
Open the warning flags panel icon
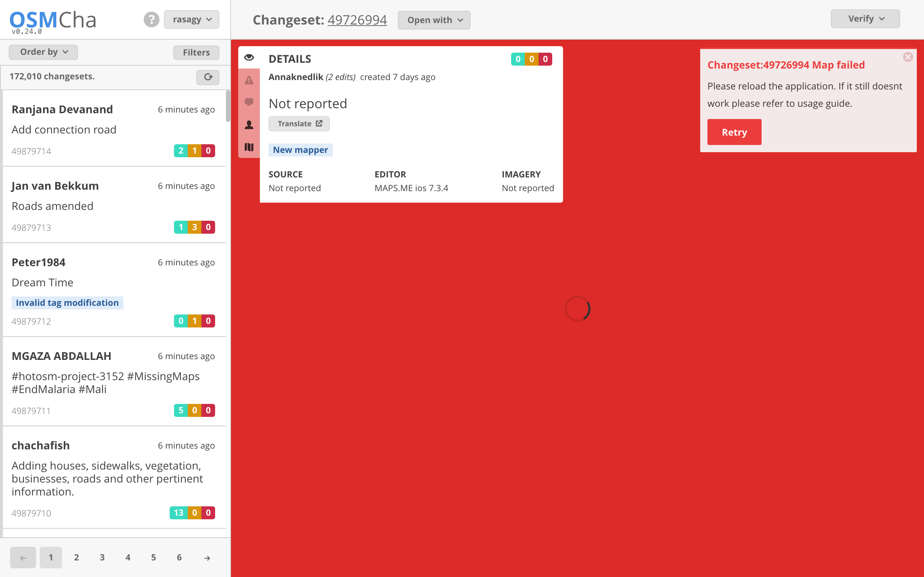pyautogui.click(x=249, y=80)
